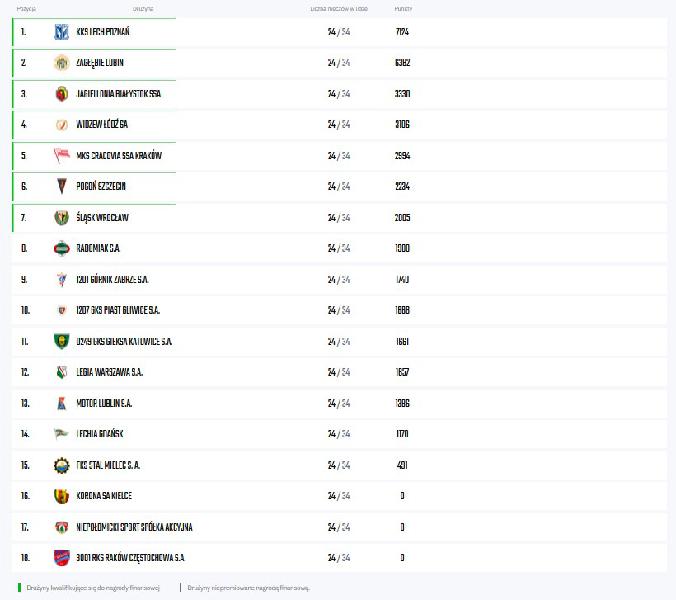
Task: Click the Punkty column header
Action: [404, 8]
